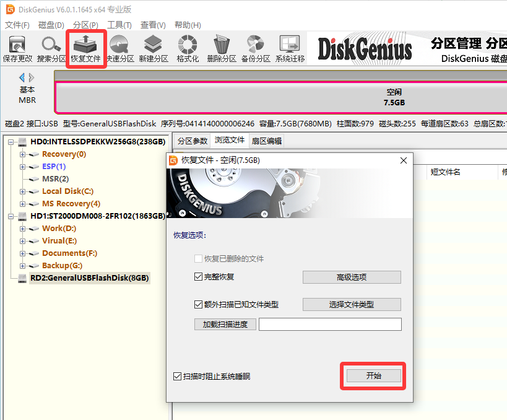
Task: Open the Disk (磁盘) menu
Action: (x=51, y=25)
